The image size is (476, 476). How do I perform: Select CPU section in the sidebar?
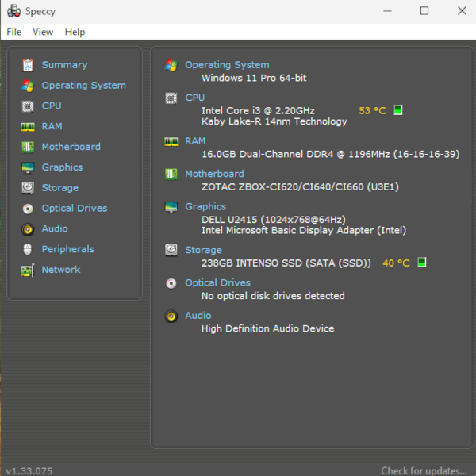tap(52, 106)
